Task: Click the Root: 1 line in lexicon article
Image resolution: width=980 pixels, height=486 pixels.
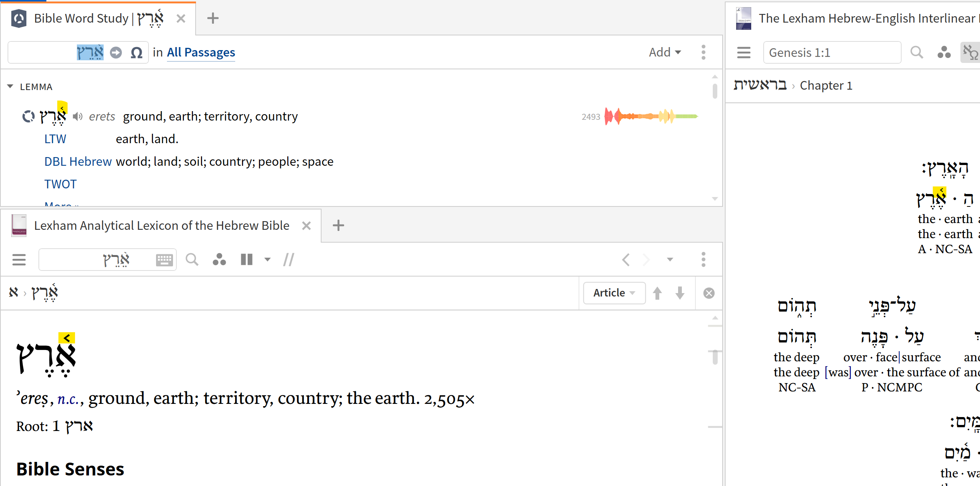Action: coord(54,426)
